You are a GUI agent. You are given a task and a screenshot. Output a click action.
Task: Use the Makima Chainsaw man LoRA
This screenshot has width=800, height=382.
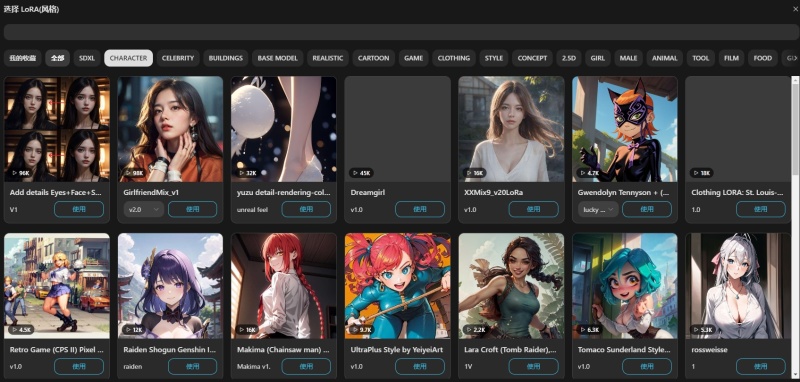[x=306, y=366]
